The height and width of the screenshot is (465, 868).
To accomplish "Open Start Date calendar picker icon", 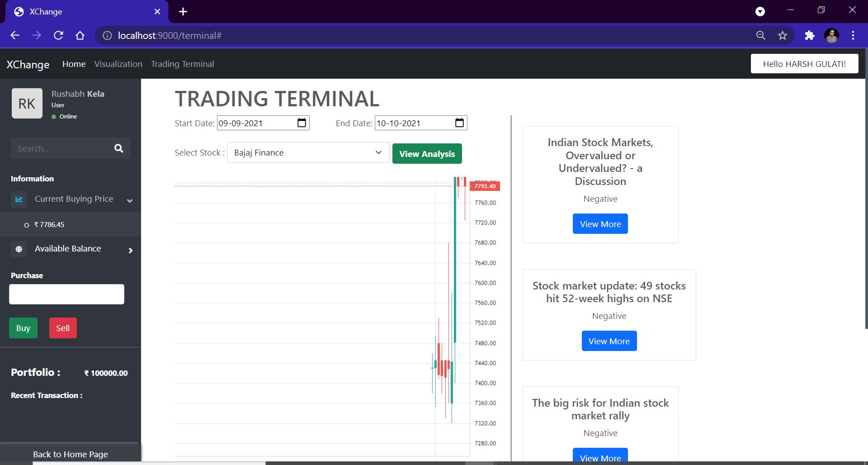I will pos(302,123).
